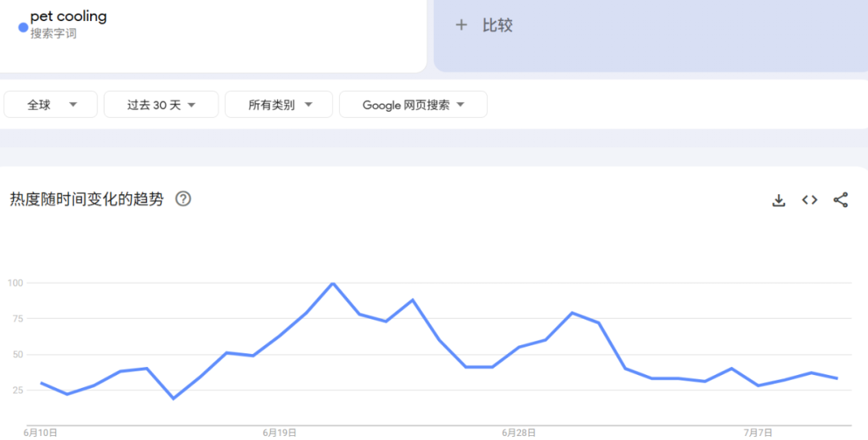Viewport: 868px width, 440px height.
Task: Click the 6月10日 date label on axis
Action: 40,433
